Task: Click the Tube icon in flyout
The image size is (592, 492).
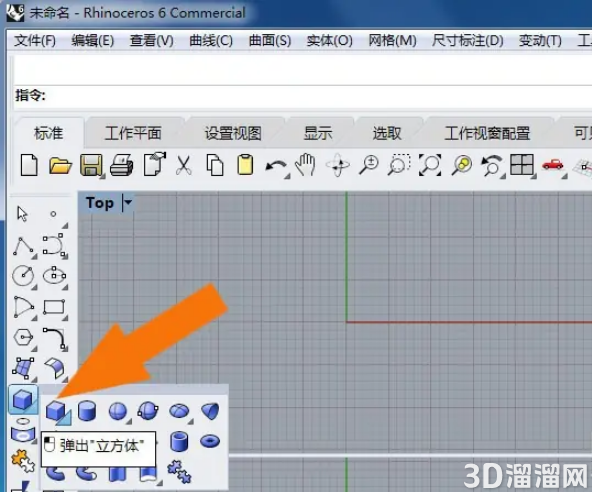Action: [179, 442]
